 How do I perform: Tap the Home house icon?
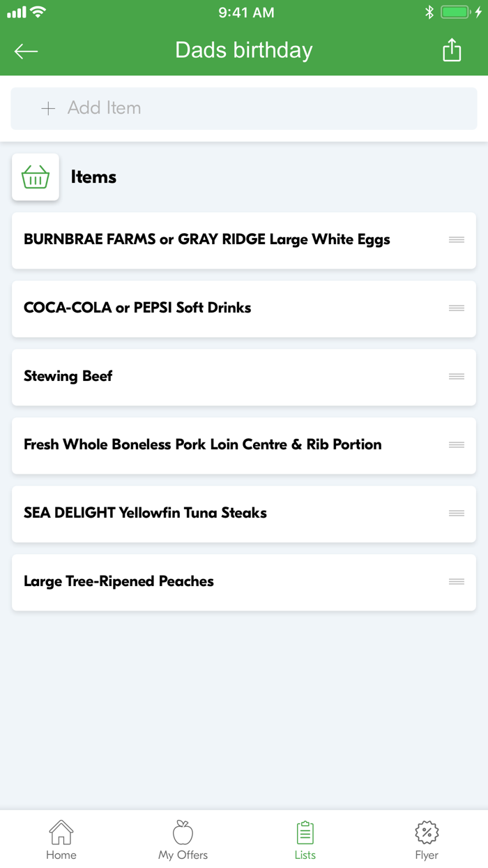coord(61,832)
